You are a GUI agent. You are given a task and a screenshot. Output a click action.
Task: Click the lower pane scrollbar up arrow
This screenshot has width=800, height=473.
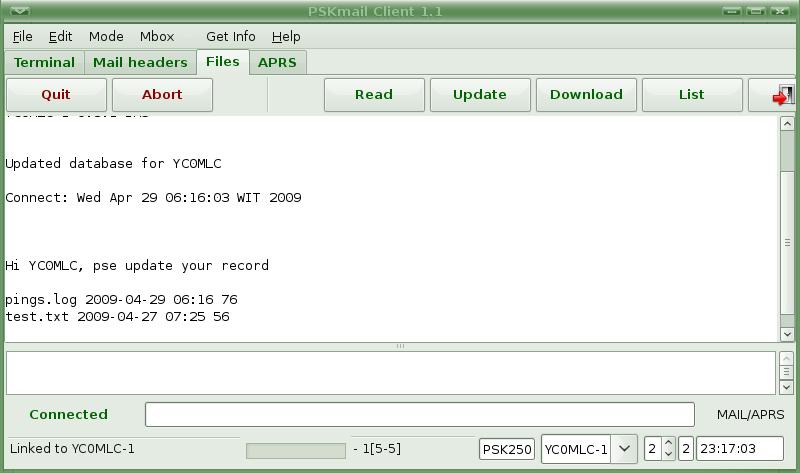point(786,359)
